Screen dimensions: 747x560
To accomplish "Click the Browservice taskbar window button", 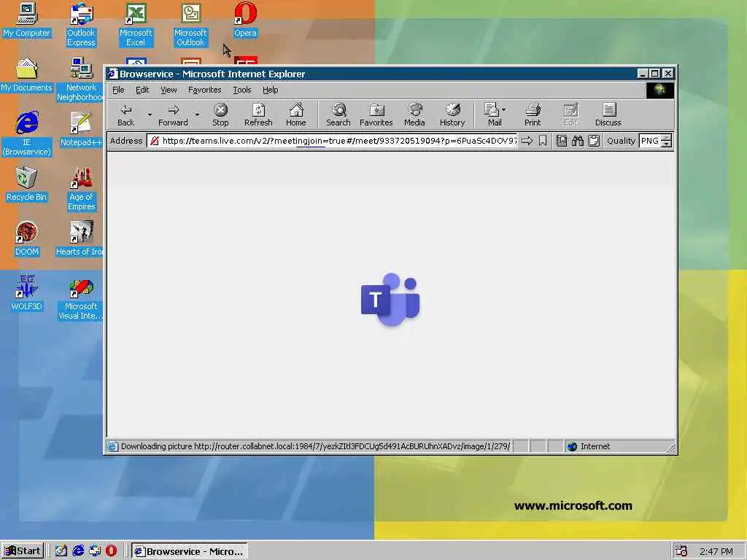I will click(x=190, y=551).
